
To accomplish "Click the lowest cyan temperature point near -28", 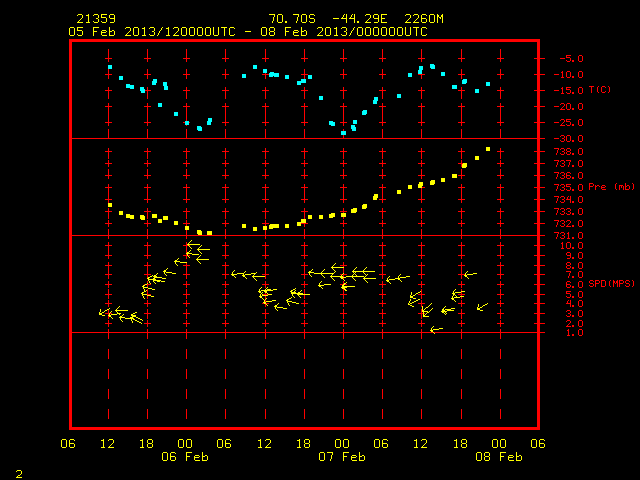I will click(343, 133).
